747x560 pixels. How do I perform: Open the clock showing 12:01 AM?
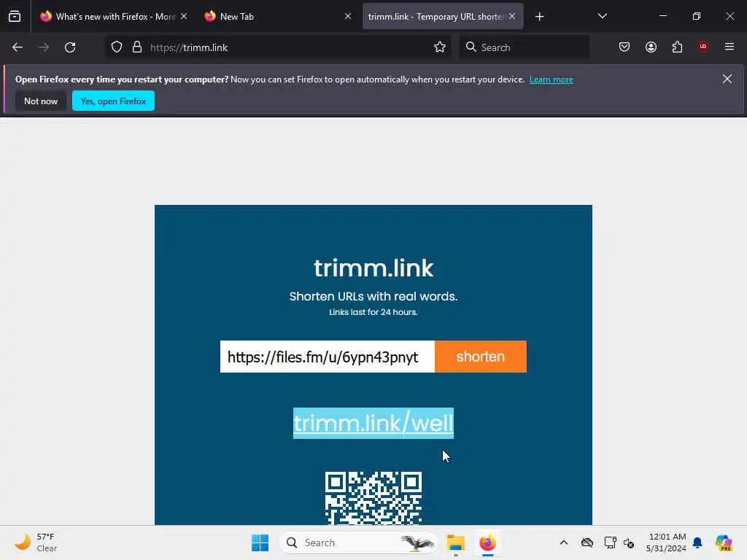(665, 542)
